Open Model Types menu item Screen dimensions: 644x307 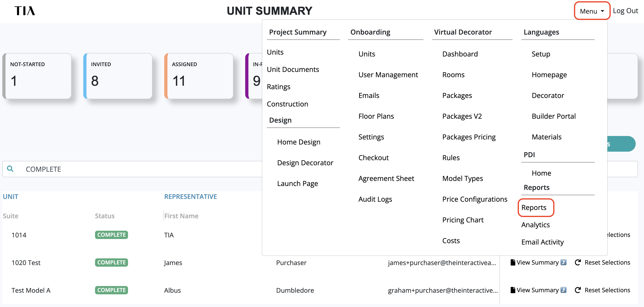[x=462, y=178]
